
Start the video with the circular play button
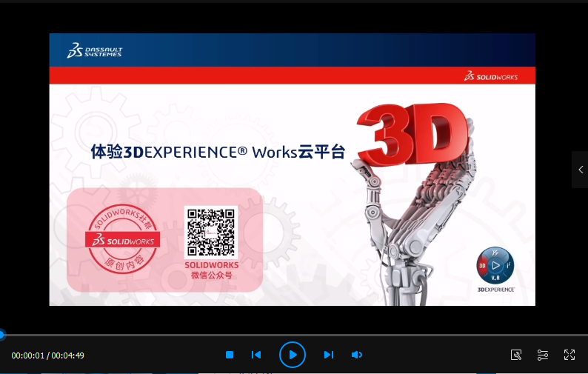pyautogui.click(x=293, y=355)
